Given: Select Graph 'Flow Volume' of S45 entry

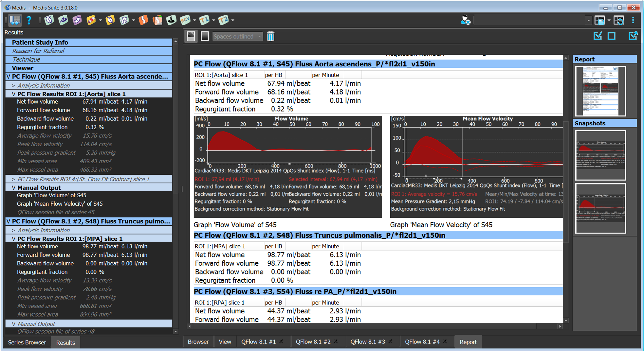Looking at the screenshot, I should (51, 195).
